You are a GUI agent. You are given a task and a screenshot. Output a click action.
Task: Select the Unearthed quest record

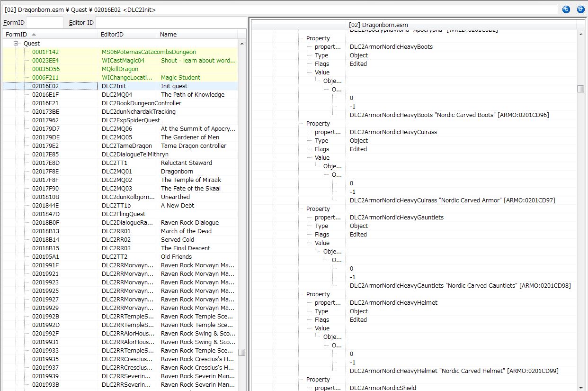tap(120, 197)
